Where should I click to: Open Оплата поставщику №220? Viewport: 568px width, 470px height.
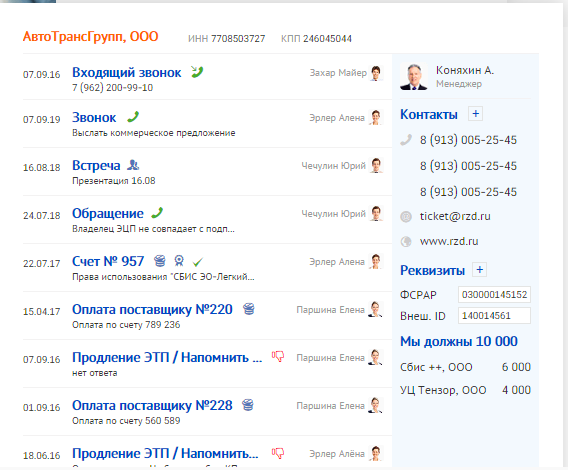[x=152, y=309]
